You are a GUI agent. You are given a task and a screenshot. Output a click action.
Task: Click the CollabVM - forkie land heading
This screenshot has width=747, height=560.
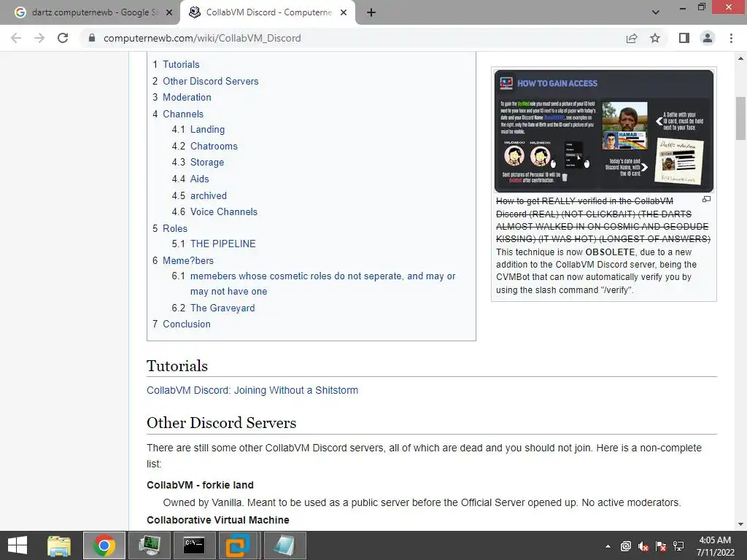pyautogui.click(x=200, y=485)
